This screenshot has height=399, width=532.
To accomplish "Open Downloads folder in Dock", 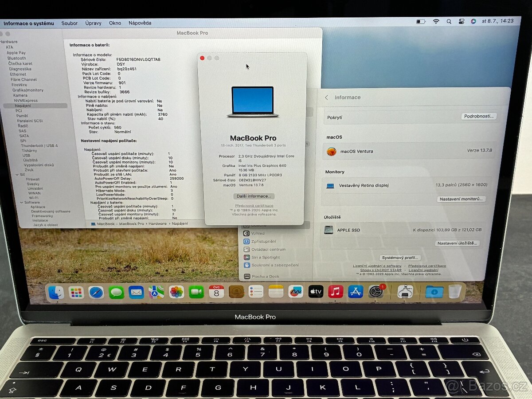I will (434, 291).
